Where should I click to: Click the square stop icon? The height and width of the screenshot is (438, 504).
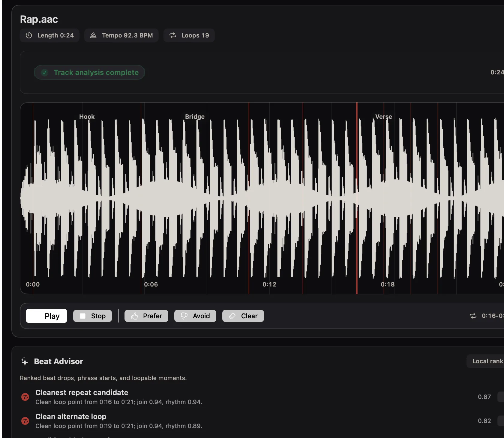83,316
